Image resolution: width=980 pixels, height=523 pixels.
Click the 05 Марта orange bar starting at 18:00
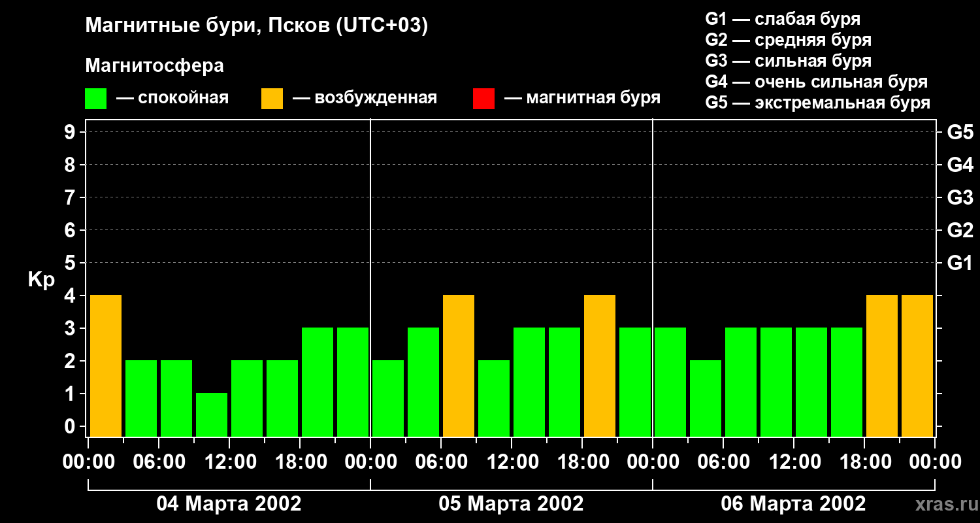(600, 365)
